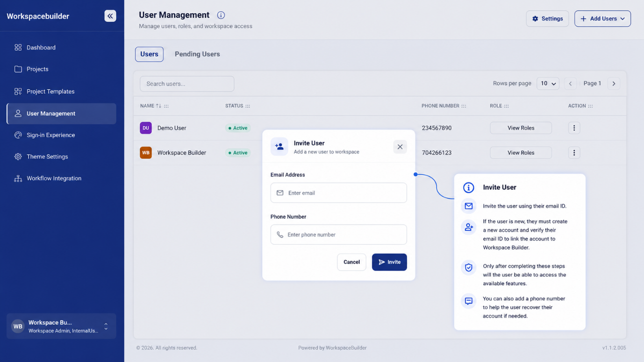Click the info circle icon in the Invite User help card
Image resolution: width=644 pixels, height=362 pixels.
469,187
